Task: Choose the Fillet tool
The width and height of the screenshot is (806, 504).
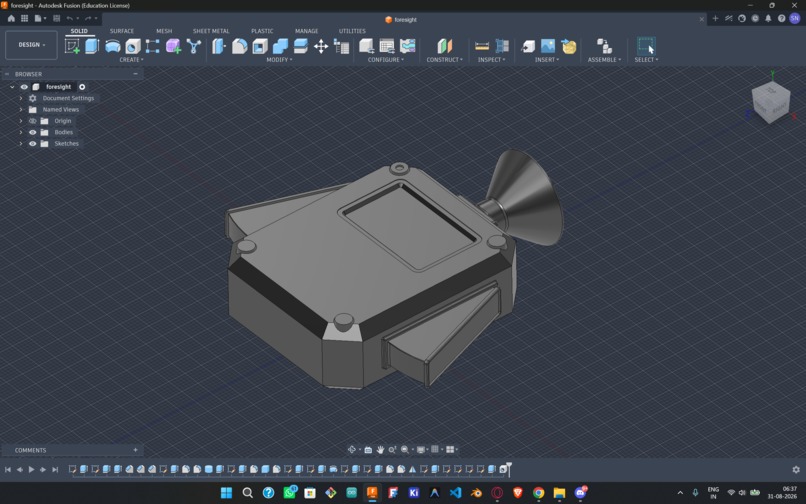Action: pyautogui.click(x=240, y=46)
